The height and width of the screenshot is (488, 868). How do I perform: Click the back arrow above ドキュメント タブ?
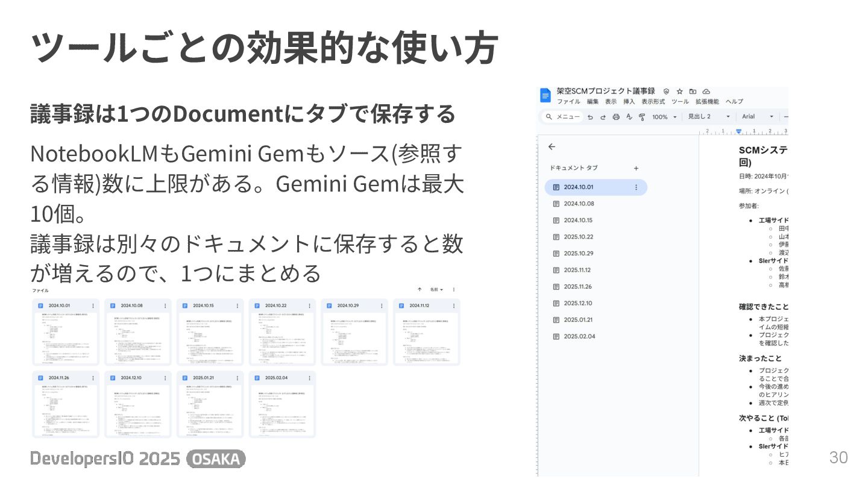click(x=552, y=146)
